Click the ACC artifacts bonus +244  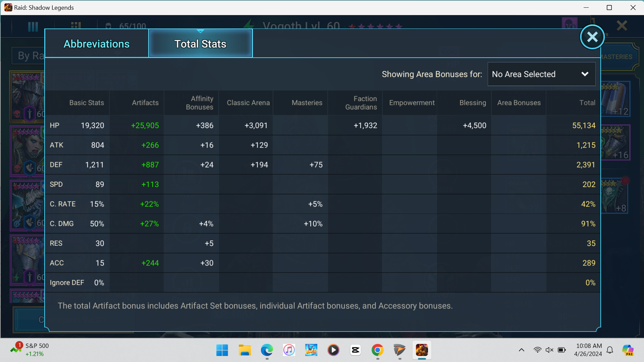point(150,263)
